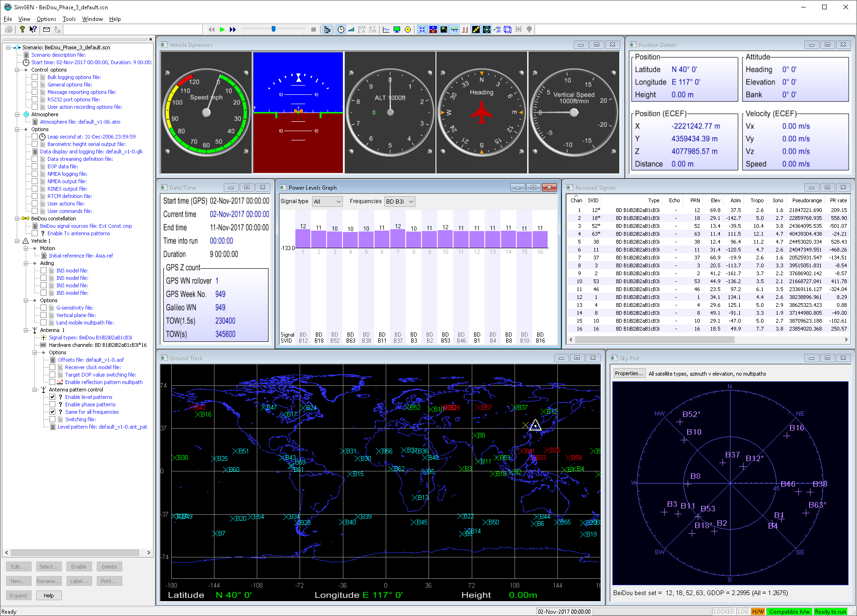Click the envelope message icon

click(47, 29)
